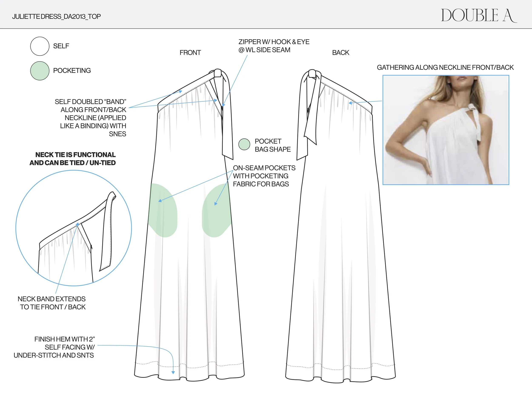
Task: Click the shoulder knot on front dress sketch
Action: (217, 73)
